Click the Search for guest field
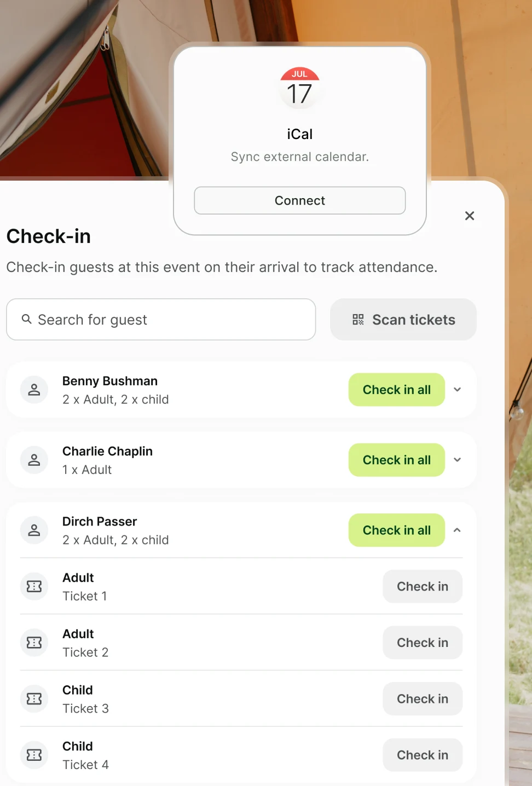Screen dimensions: 532x786 pos(161,320)
